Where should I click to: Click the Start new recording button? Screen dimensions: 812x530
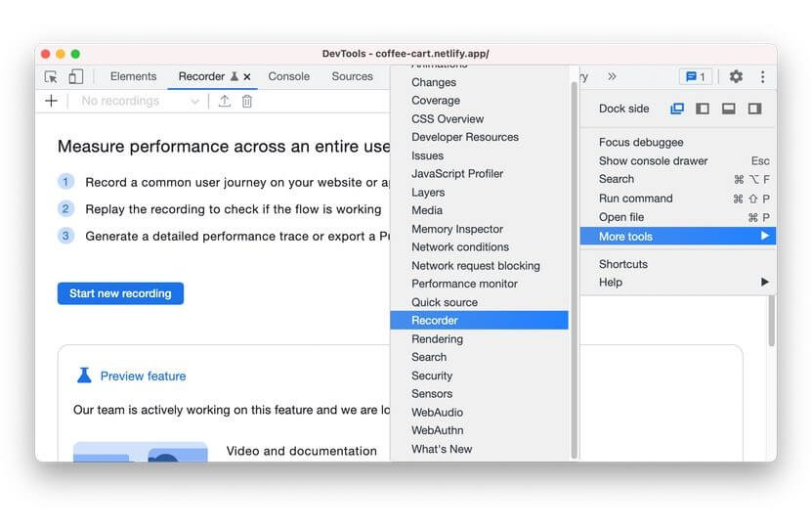click(x=120, y=293)
